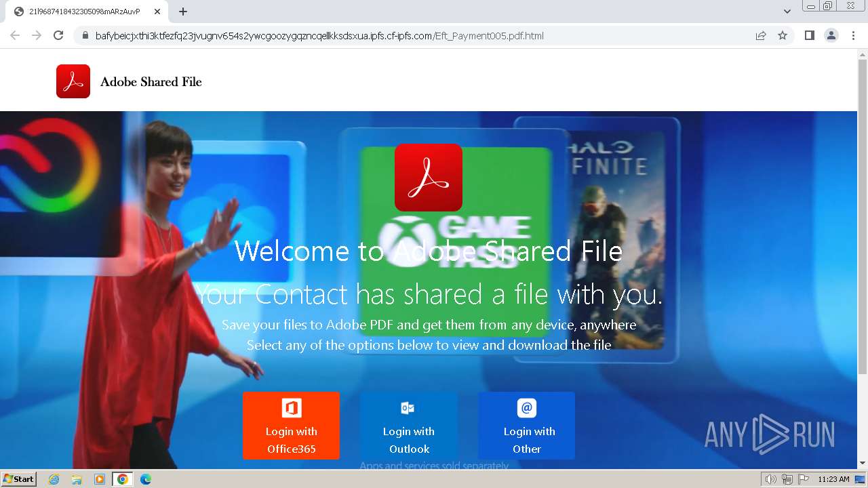Image resolution: width=868 pixels, height=488 pixels.
Task: Click show desktop button on taskbar
Action: click(x=861, y=479)
